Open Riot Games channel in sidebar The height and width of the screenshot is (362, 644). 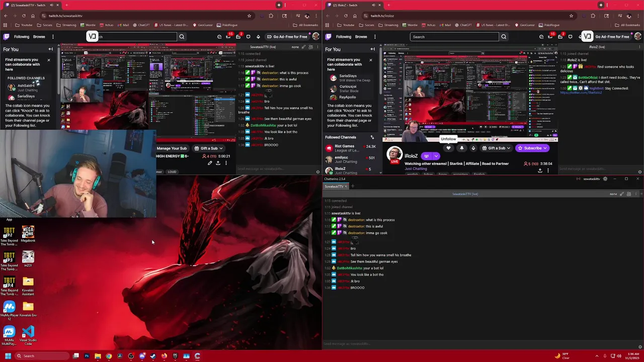pos(352,148)
